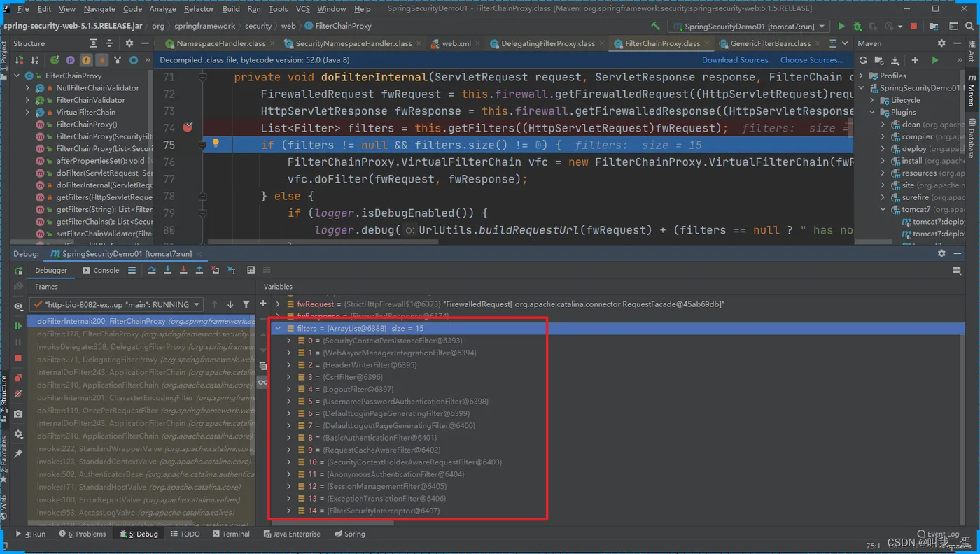Image resolution: width=980 pixels, height=554 pixels.
Task: Click Reload All Maven Projects icon
Action: pos(863,60)
